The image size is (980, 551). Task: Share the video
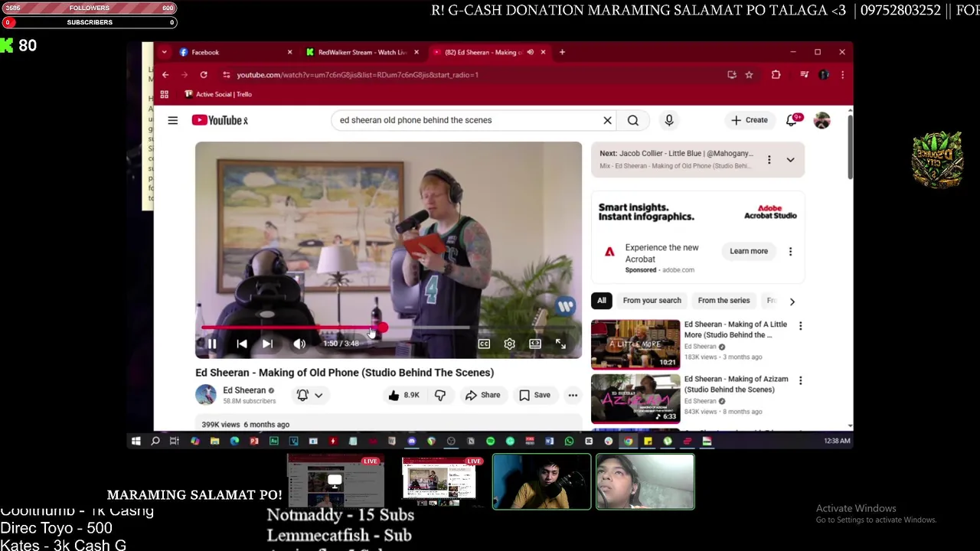click(482, 396)
